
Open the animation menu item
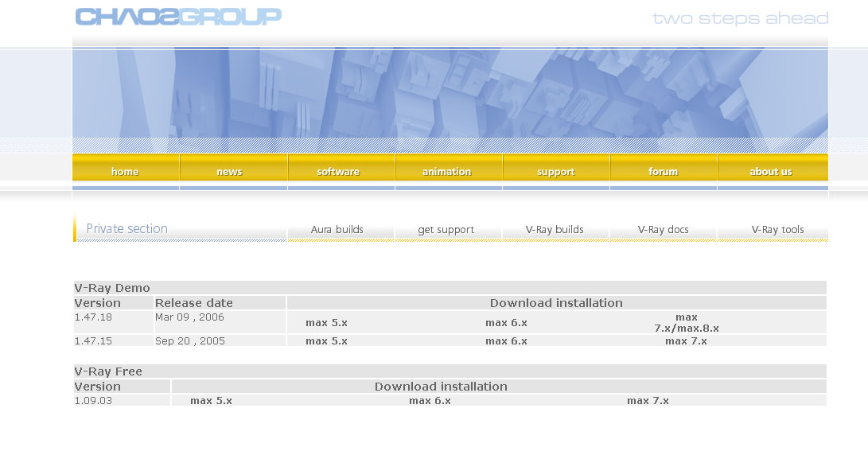(449, 168)
